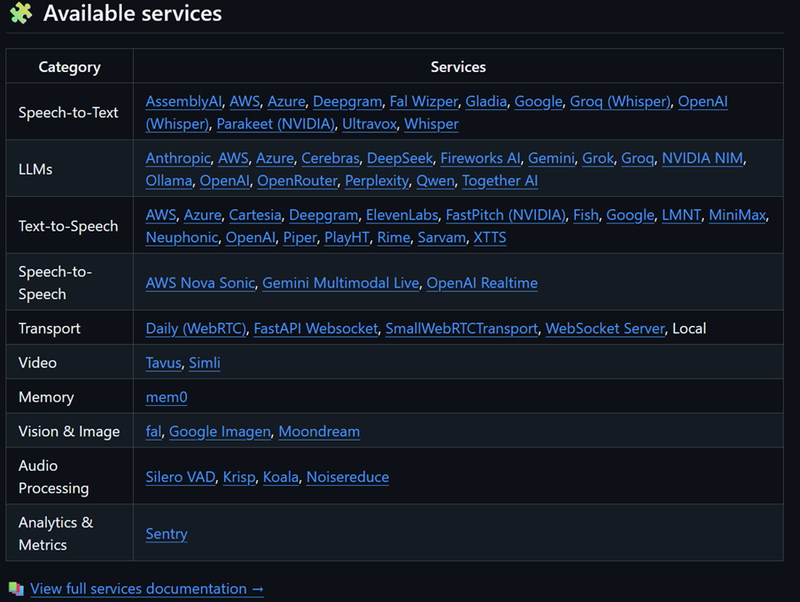
Task: Open the ElevenLabs link
Action: coord(402,215)
